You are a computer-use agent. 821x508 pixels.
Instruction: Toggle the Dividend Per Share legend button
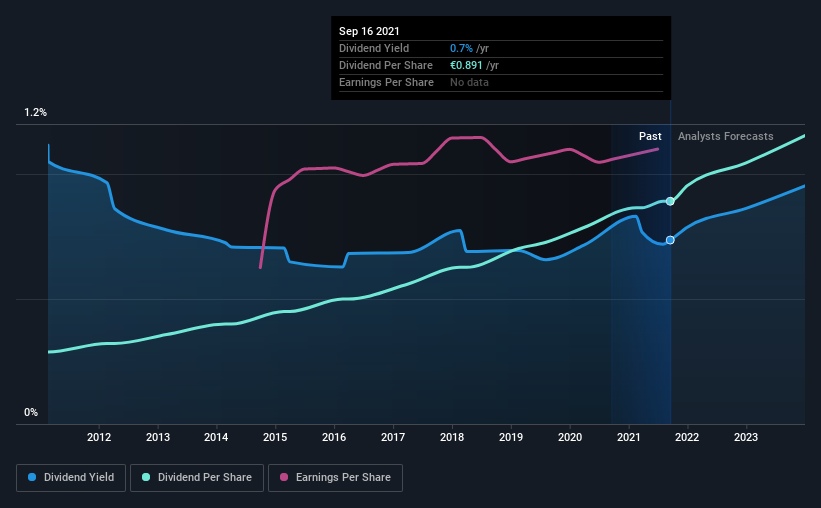pyautogui.click(x=197, y=478)
